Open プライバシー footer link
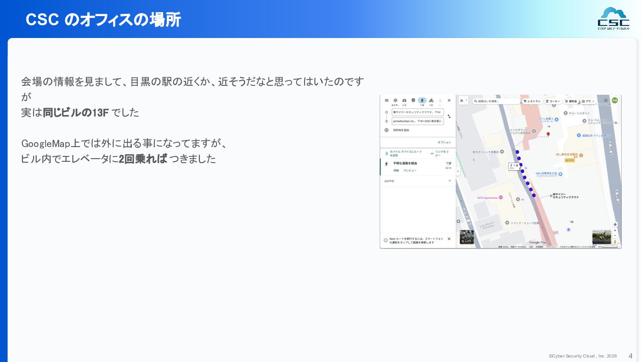The image size is (644, 362). click(x=551, y=247)
